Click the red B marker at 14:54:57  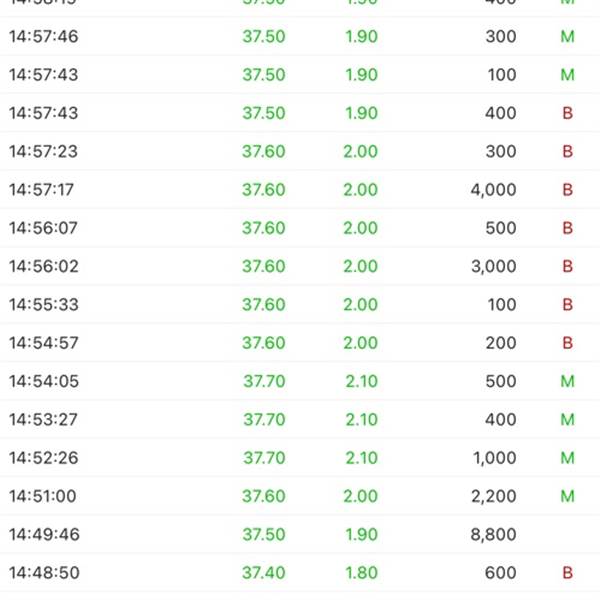(x=567, y=343)
